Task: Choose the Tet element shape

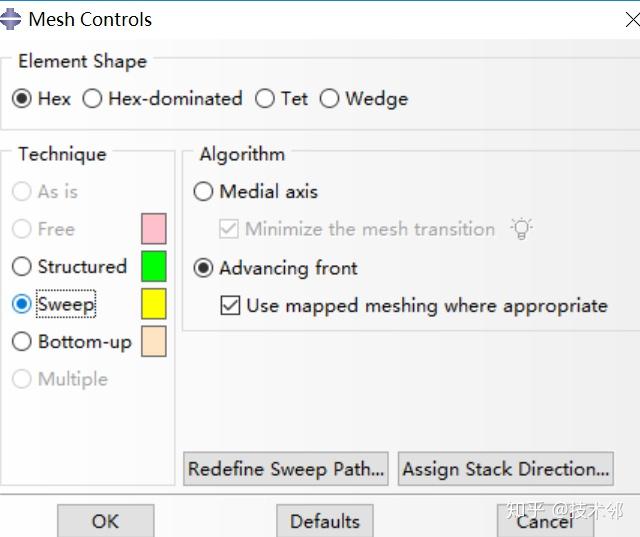Action: coord(265,99)
